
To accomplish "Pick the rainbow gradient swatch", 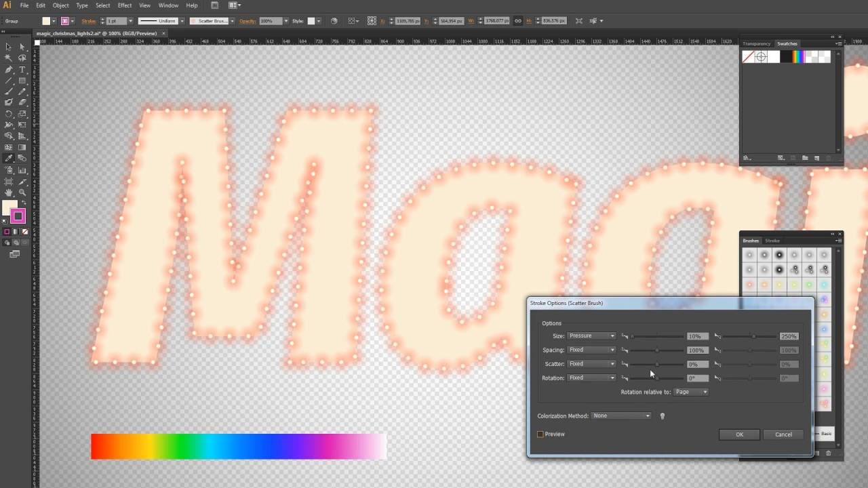I will pos(798,58).
